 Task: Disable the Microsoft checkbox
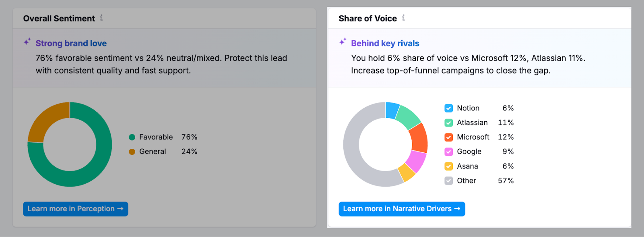pyautogui.click(x=448, y=137)
